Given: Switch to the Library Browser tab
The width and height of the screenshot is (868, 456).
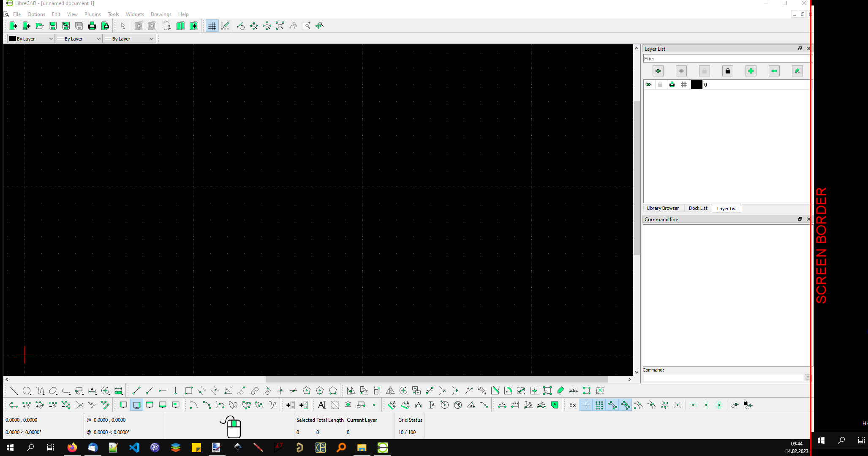Looking at the screenshot, I should pyautogui.click(x=662, y=208).
